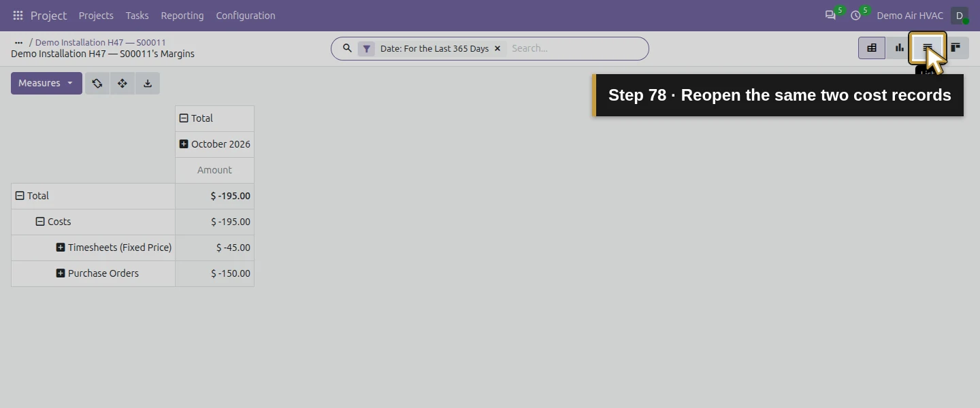Image resolution: width=980 pixels, height=408 pixels.
Task: Open the Tasks menu
Action: click(x=137, y=16)
